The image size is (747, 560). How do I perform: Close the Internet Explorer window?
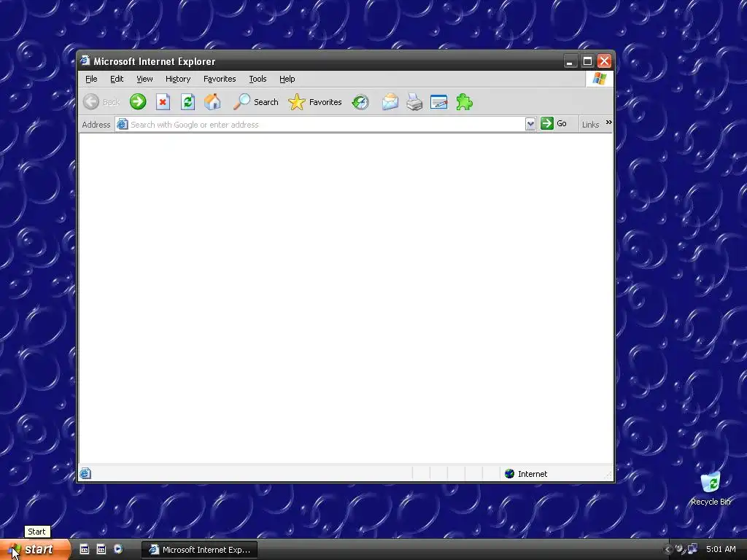coord(604,61)
